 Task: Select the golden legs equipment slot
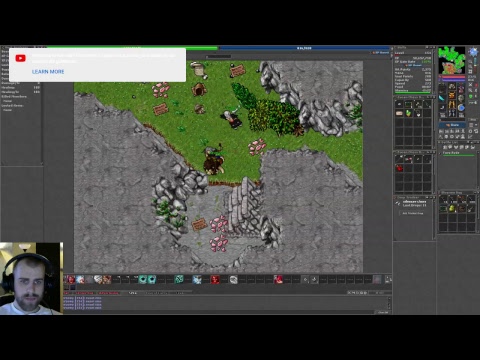[452, 105]
